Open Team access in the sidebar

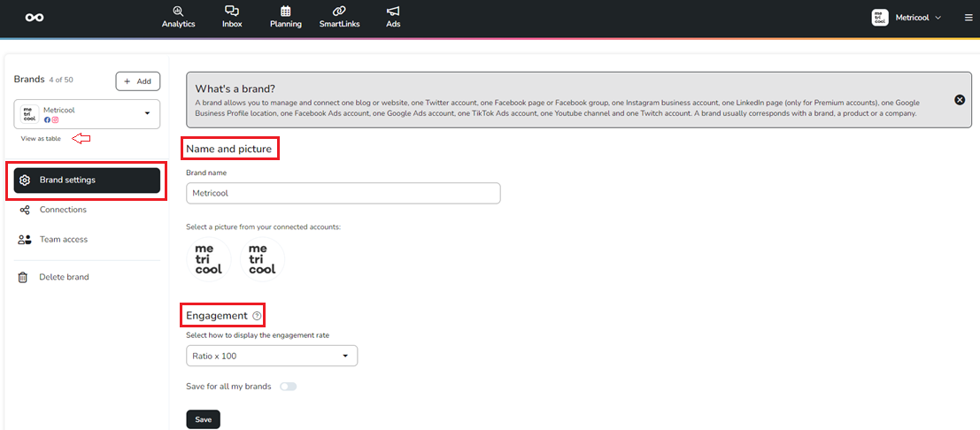click(x=63, y=240)
